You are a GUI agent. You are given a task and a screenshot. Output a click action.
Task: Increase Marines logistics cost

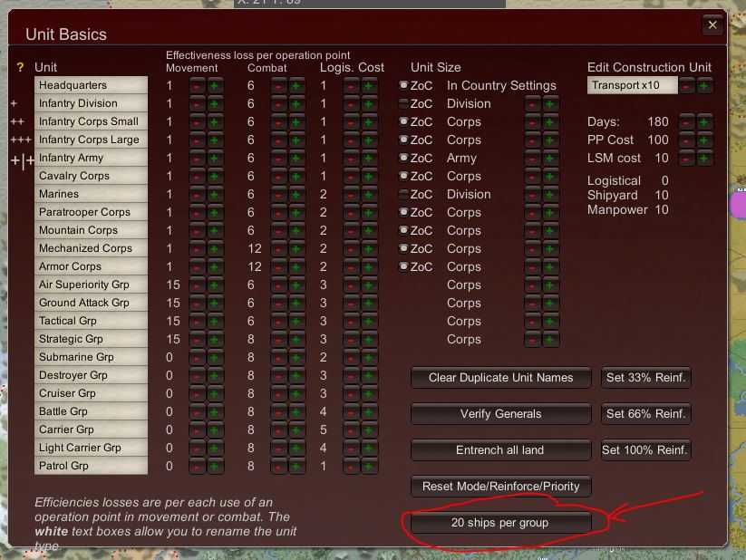click(369, 195)
